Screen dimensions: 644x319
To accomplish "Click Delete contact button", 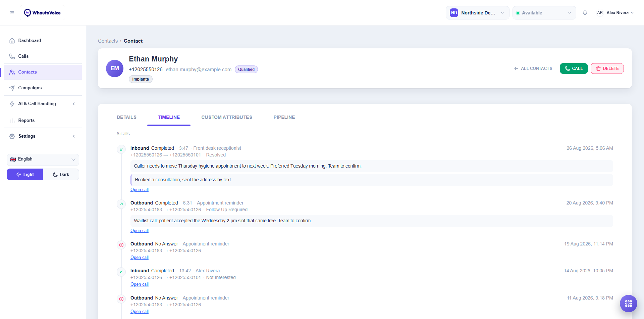I will (607, 69).
